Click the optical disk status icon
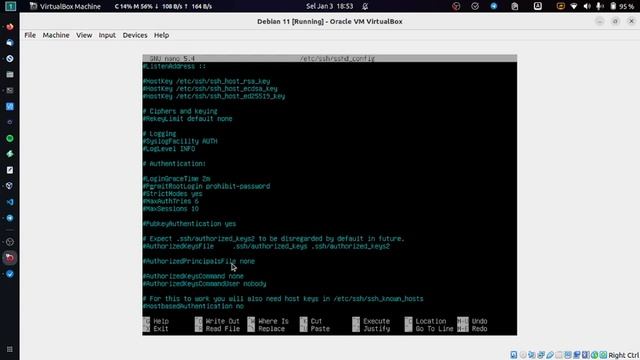 tap(523, 355)
